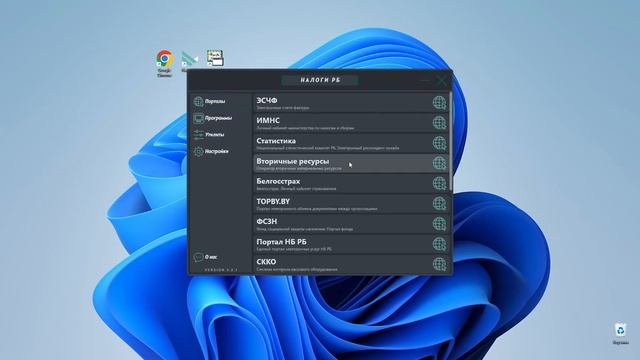Screen dimensions: 640x360
Task: Click the globe icon for Вторичные ресурсы
Action: [439, 163]
